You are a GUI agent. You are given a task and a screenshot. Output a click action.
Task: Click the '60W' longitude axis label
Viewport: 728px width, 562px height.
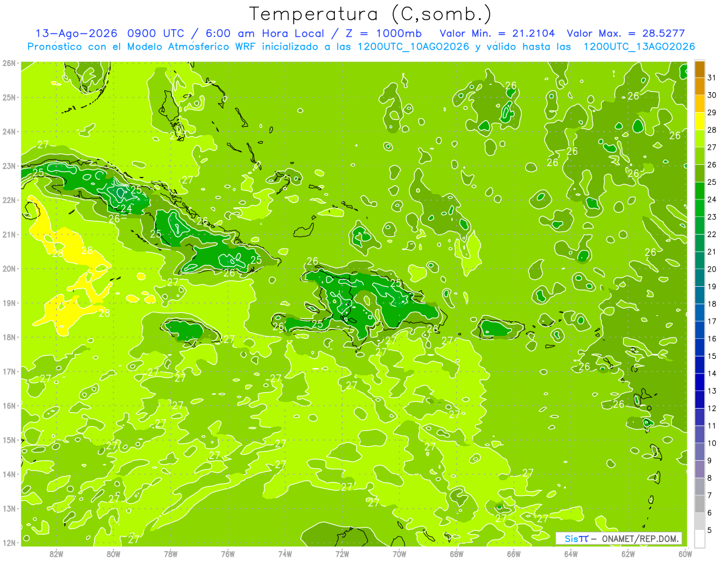click(685, 553)
